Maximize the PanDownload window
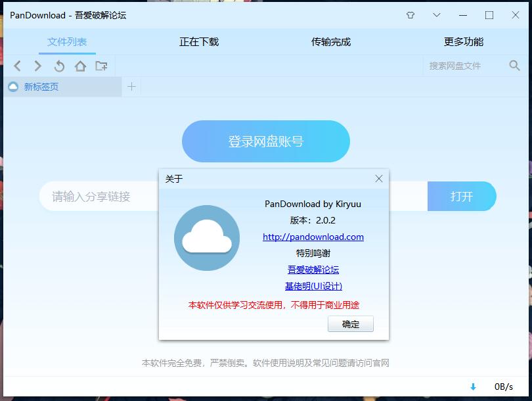The image size is (532, 401). 489,15
